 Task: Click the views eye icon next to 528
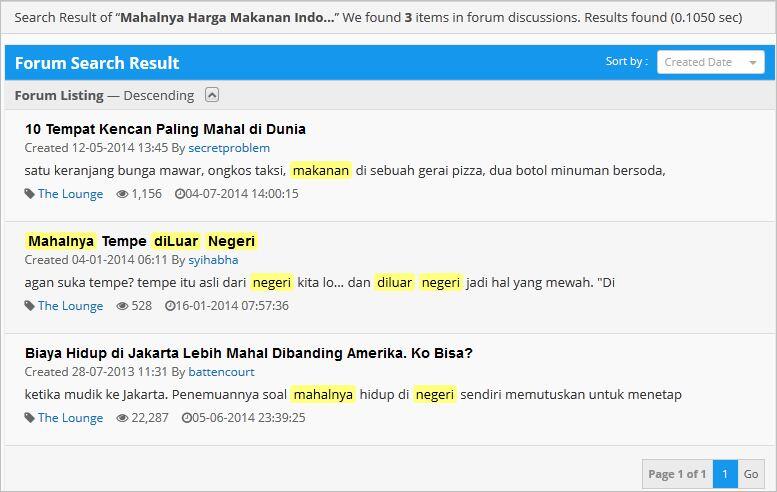click(122, 306)
